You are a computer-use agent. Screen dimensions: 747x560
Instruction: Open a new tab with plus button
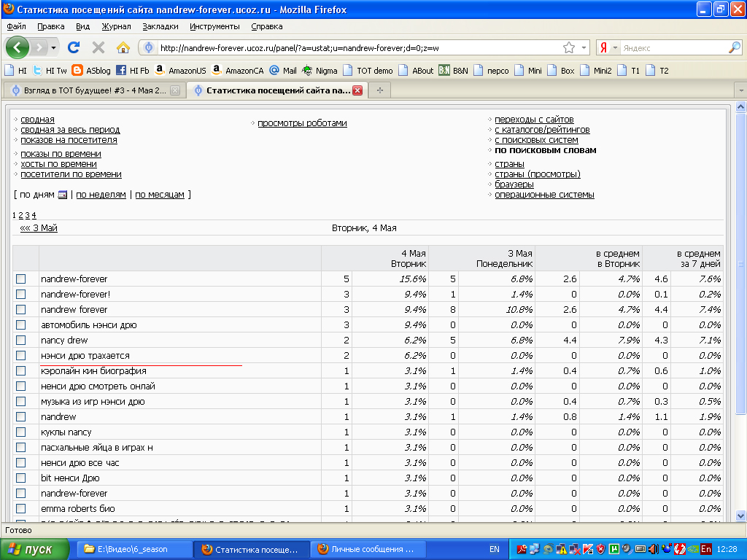tap(379, 90)
